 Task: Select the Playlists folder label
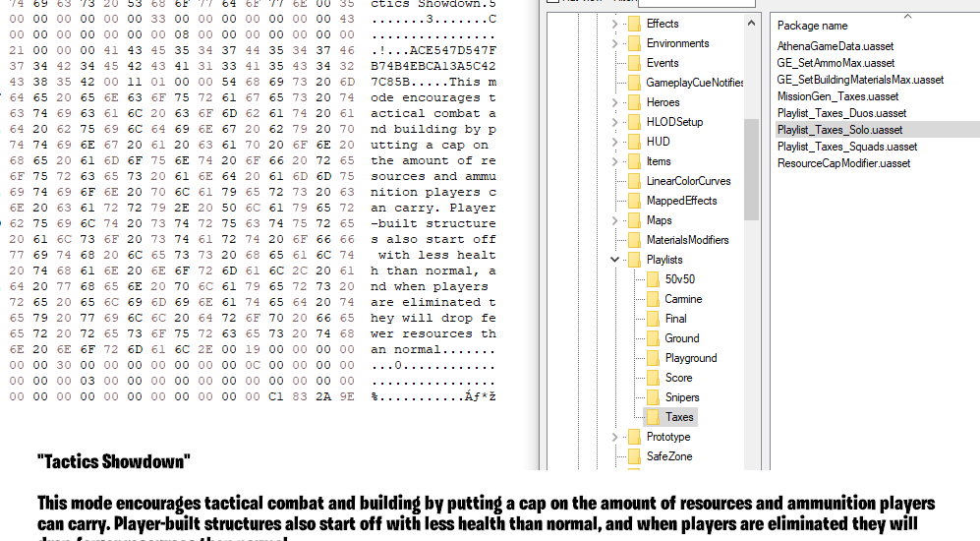tap(664, 260)
